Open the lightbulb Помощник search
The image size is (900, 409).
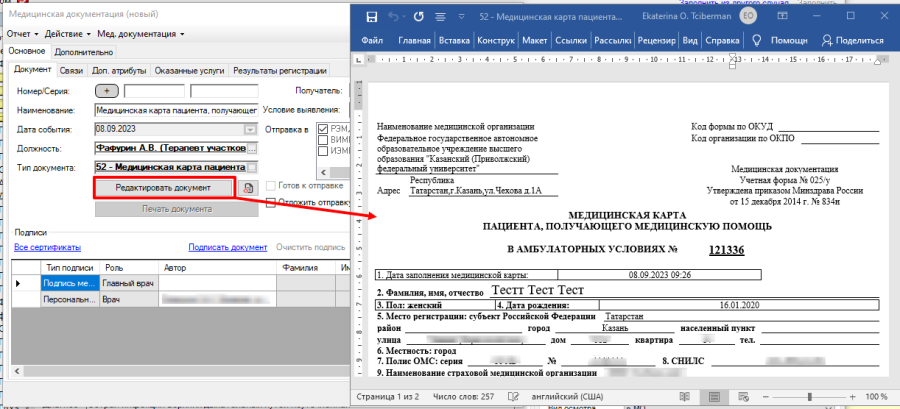click(757, 41)
